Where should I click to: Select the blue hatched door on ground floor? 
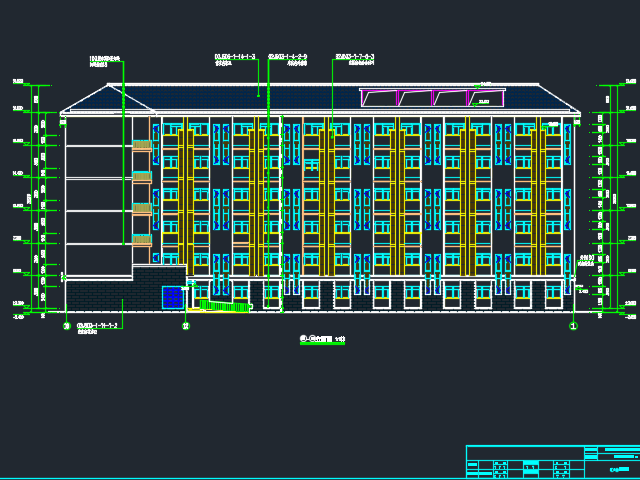[172, 297]
